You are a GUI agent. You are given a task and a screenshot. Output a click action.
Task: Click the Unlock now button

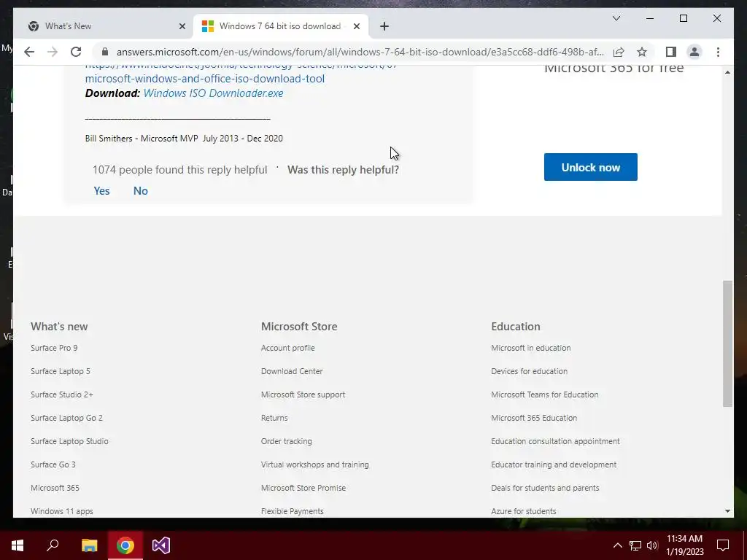point(591,167)
